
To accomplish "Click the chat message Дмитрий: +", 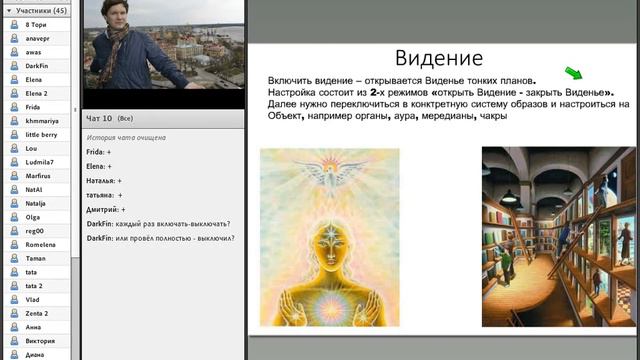I will pos(106,209).
